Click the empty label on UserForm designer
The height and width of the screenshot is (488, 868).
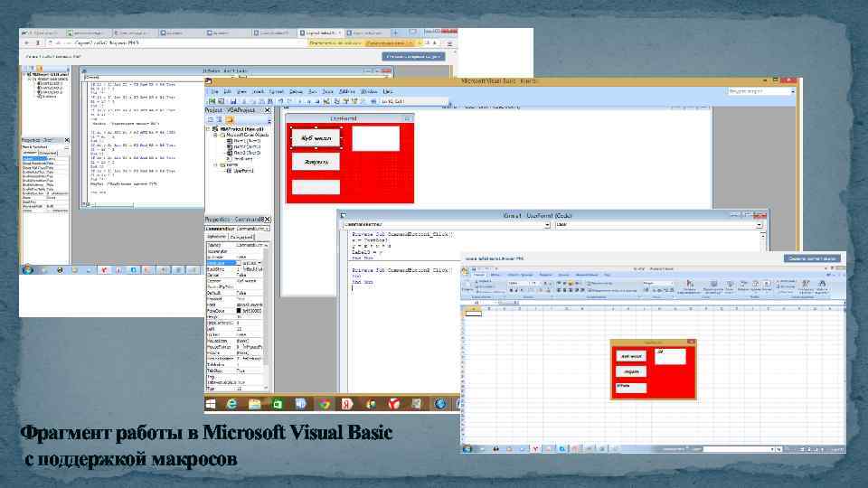click(x=316, y=186)
